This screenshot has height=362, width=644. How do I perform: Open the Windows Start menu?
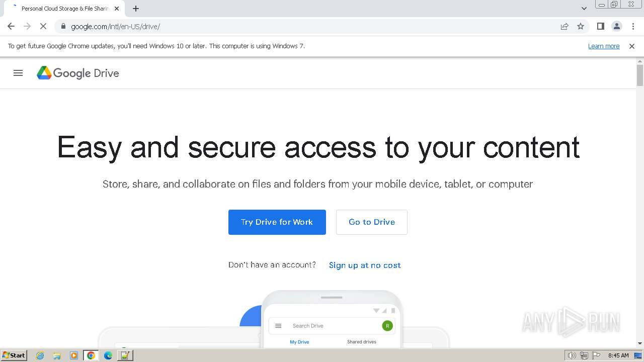pos(14,355)
